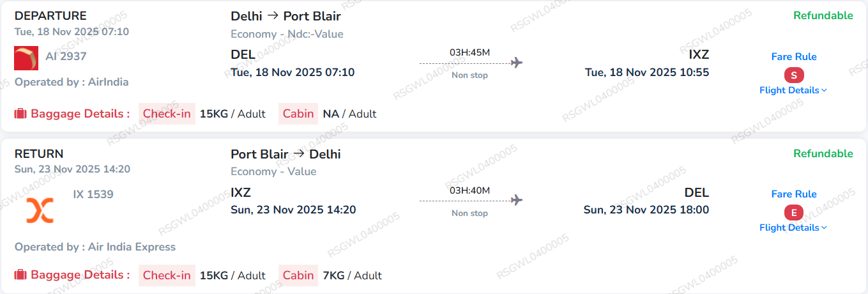The height and width of the screenshot is (294, 868).
Task: Click the return flight airplane icon
Action: [517, 201]
